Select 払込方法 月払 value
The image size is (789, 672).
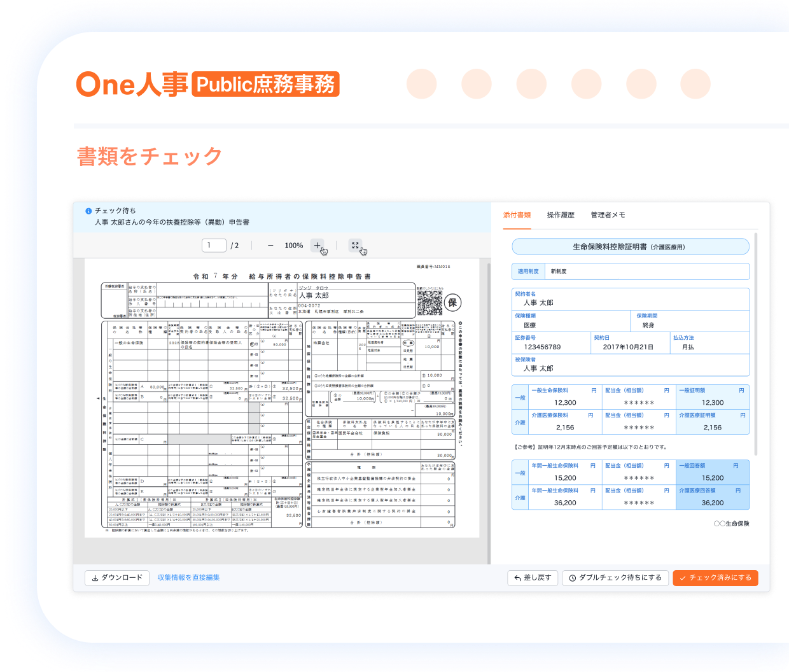(x=688, y=347)
